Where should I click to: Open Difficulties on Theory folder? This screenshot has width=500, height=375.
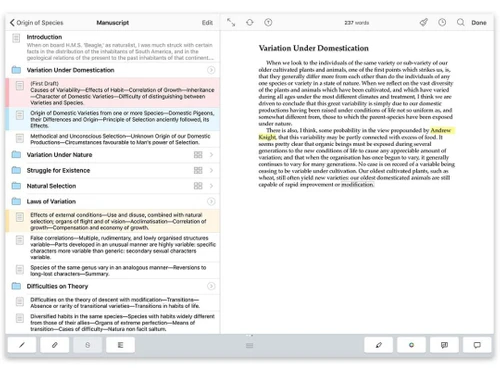16,286
